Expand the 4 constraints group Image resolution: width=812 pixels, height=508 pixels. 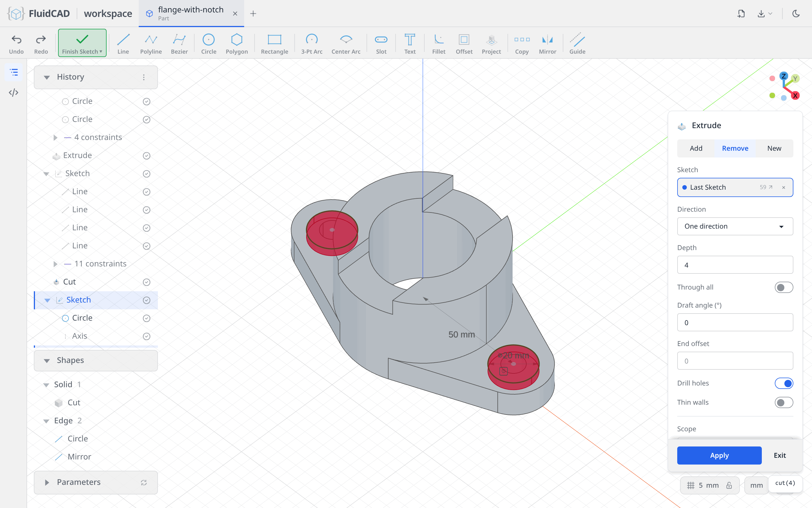click(55, 137)
